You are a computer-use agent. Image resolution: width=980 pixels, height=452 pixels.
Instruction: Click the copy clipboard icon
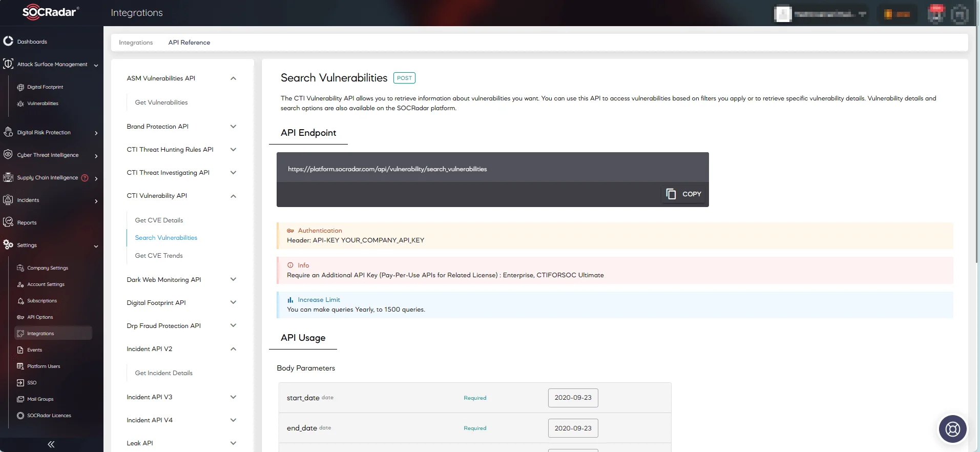point(671,194)
